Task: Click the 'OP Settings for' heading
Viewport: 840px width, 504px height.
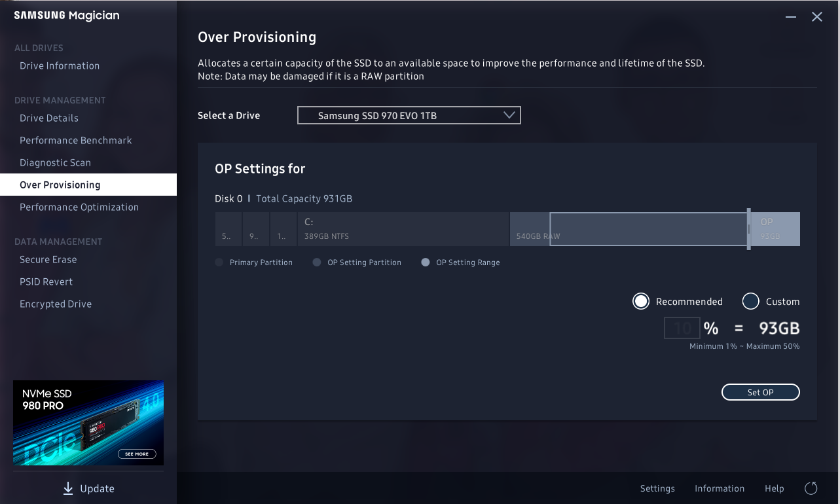Action: tap(260, 169)
